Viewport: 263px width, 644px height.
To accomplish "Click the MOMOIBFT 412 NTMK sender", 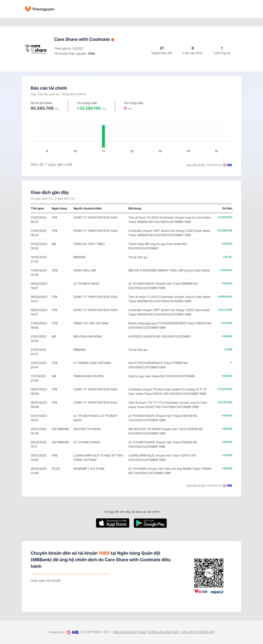I will coord(89,469).
